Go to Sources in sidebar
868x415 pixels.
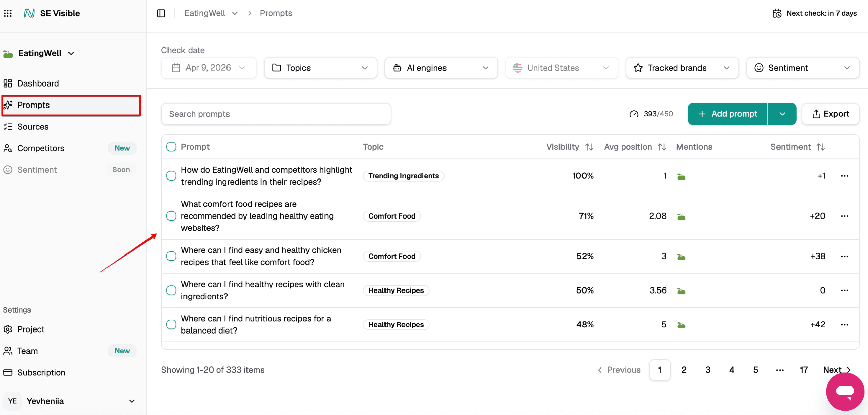[x=33, y=127]
